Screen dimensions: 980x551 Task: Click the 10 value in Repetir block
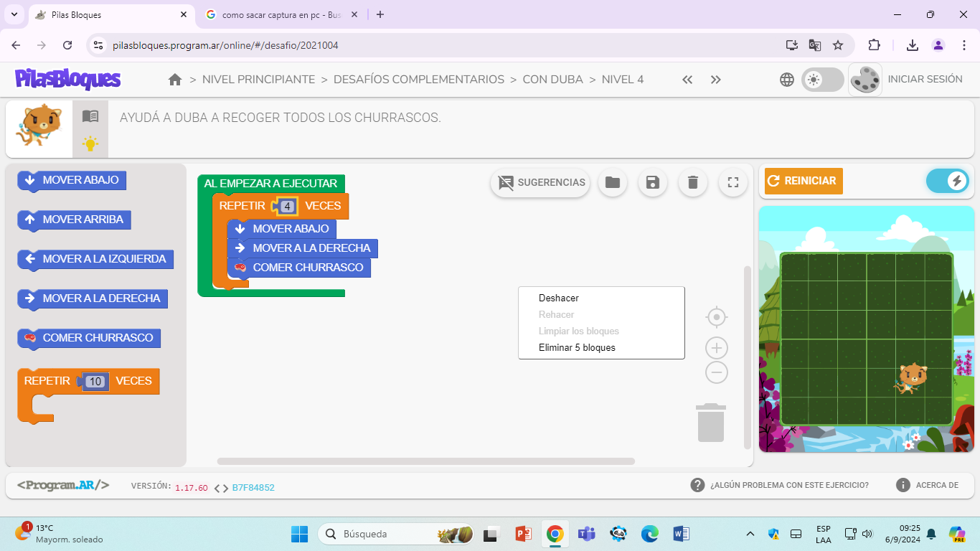coord(95,382)
